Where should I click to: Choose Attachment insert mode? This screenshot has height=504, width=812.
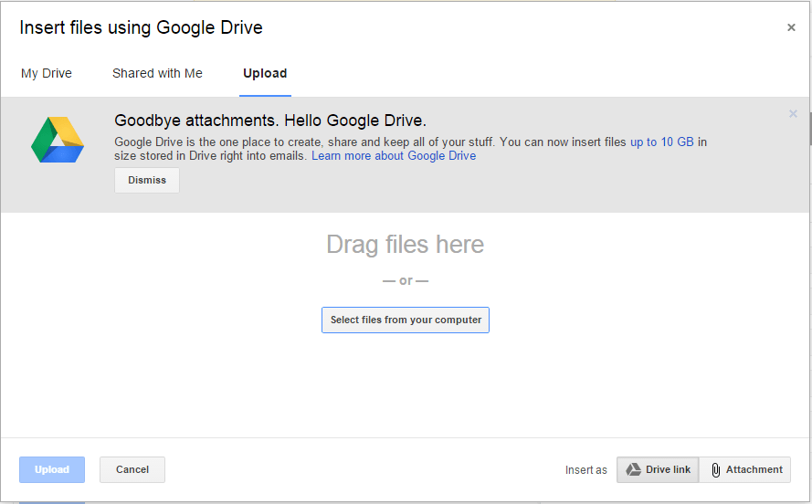pos(745,469)
